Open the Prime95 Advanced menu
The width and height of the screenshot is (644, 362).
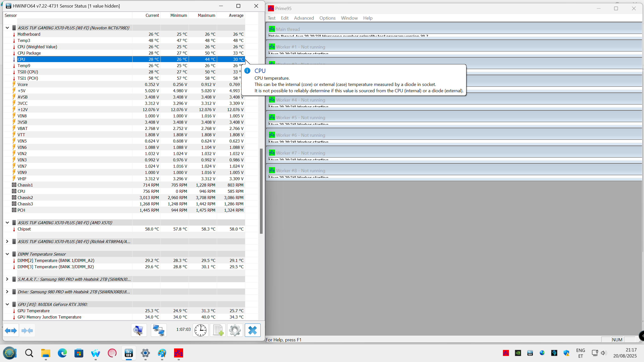click(304, 18)
